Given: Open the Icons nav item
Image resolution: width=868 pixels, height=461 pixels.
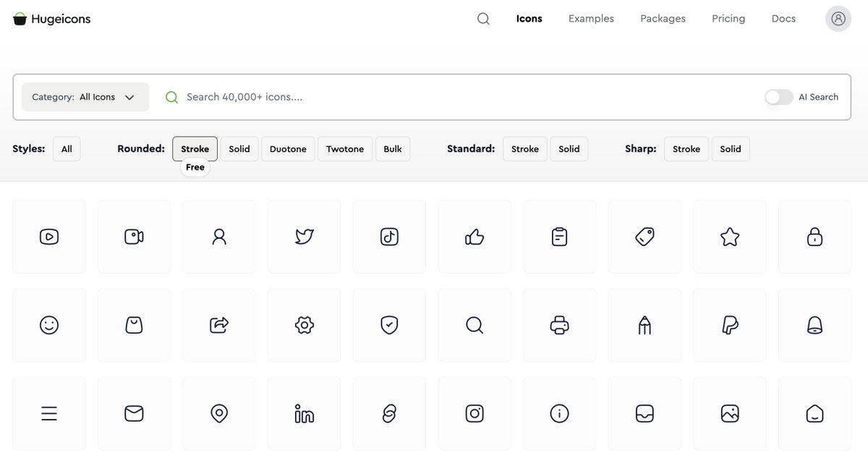Looking at the screenshot, I should (529, 19).
